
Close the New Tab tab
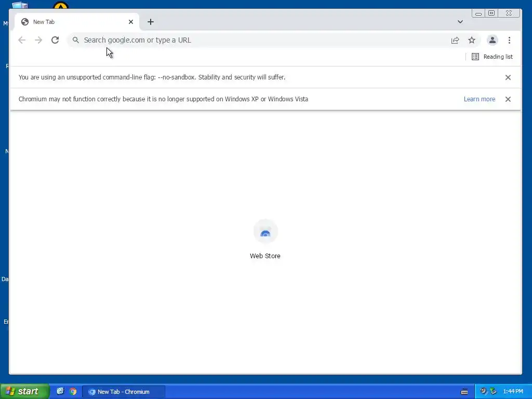tap(130, 22)
